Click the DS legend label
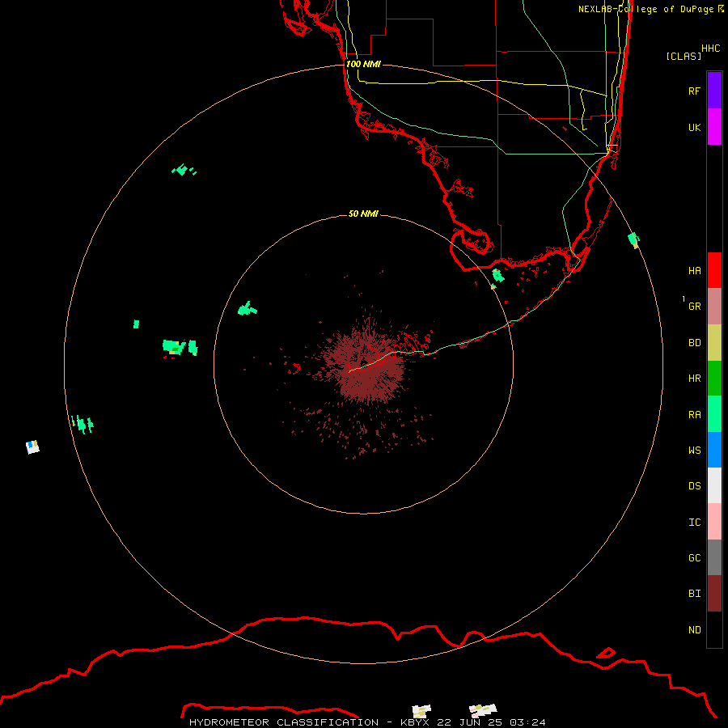 694,486
